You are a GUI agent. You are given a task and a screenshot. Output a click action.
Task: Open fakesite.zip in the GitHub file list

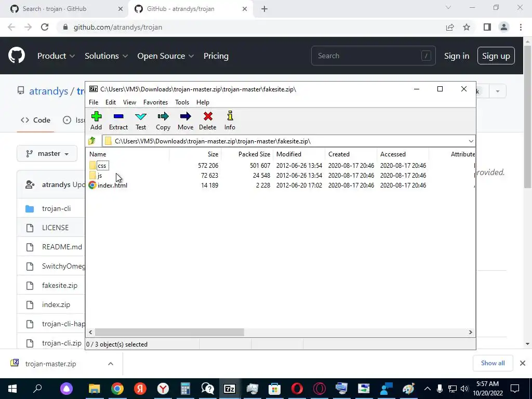tap(60, 285)
